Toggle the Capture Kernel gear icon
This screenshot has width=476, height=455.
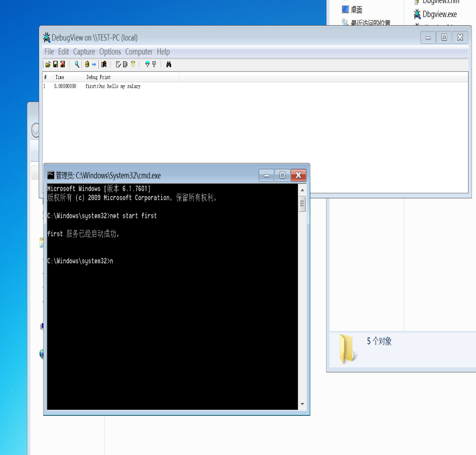[87, 64]
